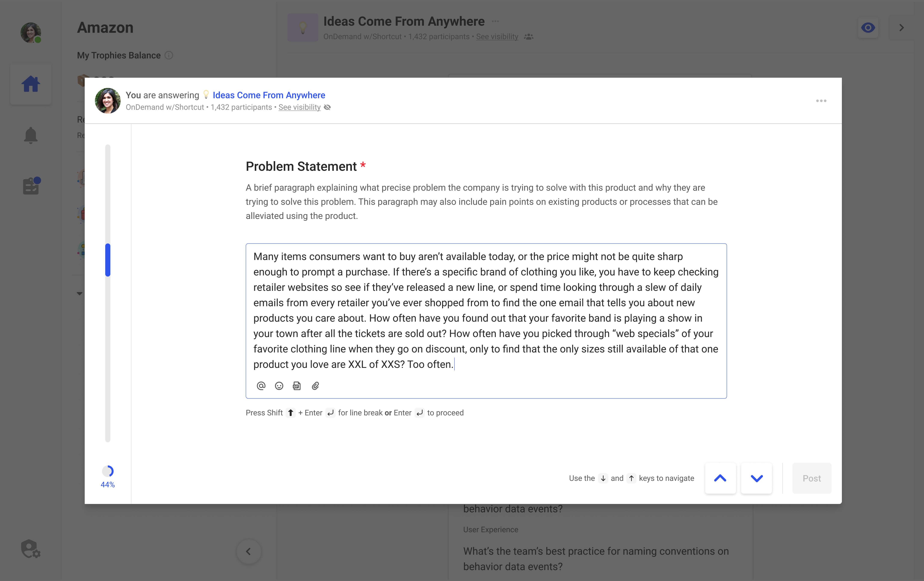Open the right-pointing chevron at top right
924x581 pixels.
pyautogui.click(x=901, y=27)
